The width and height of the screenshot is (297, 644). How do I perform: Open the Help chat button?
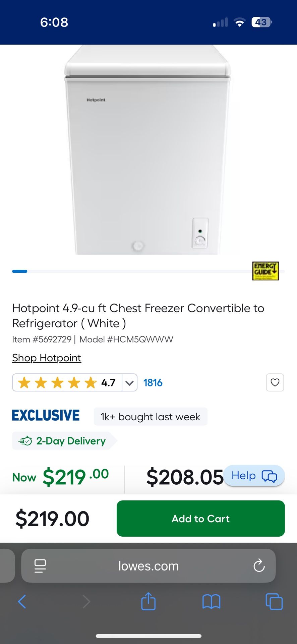coord(254,476)
